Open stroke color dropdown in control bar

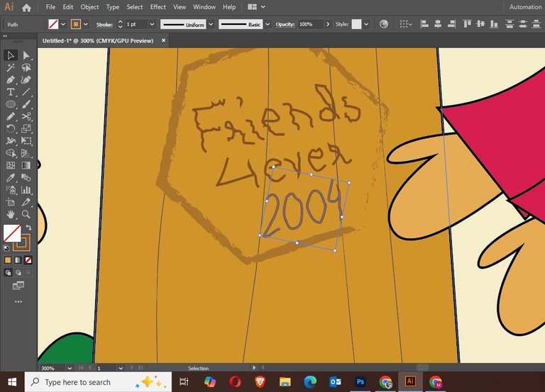(85, 24)
